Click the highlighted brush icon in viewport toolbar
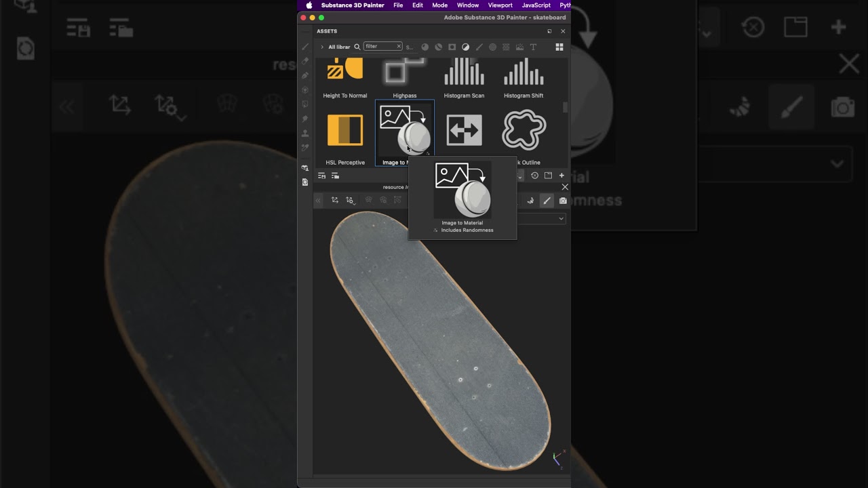This screenshot has width=868, height=488. pyautogui.click(x=547, y=201)
